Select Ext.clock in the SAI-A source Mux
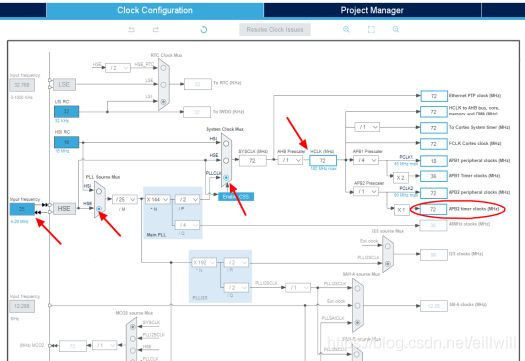525x361 pixels. 357,306
